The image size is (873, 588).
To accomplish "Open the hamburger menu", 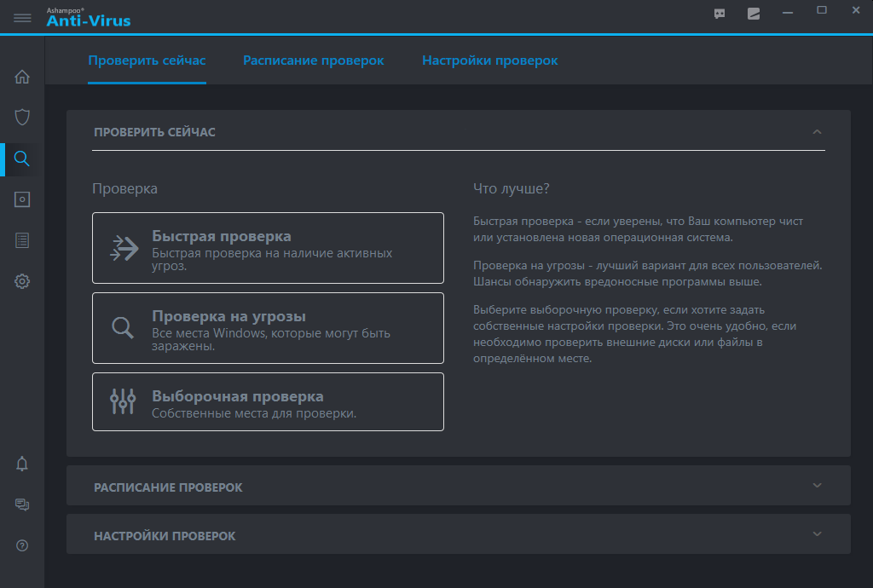I will (x=22, y=17).
